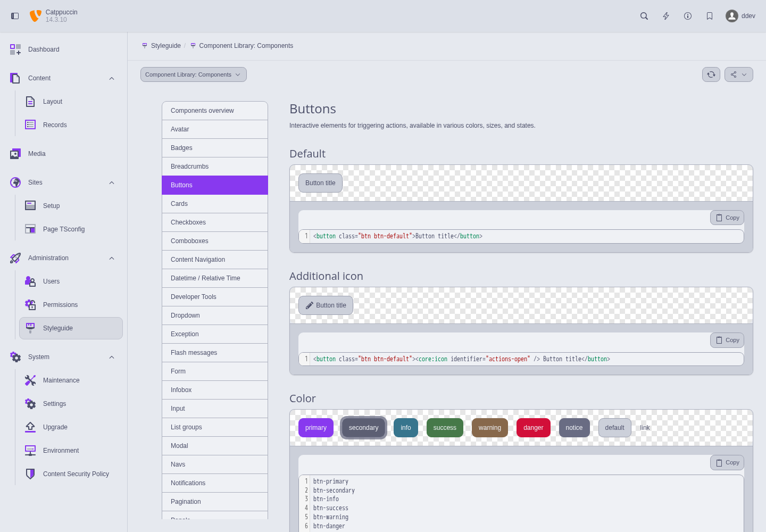Open the Dashboard module icon
766x532 pixels.
(x=15, y=49)
